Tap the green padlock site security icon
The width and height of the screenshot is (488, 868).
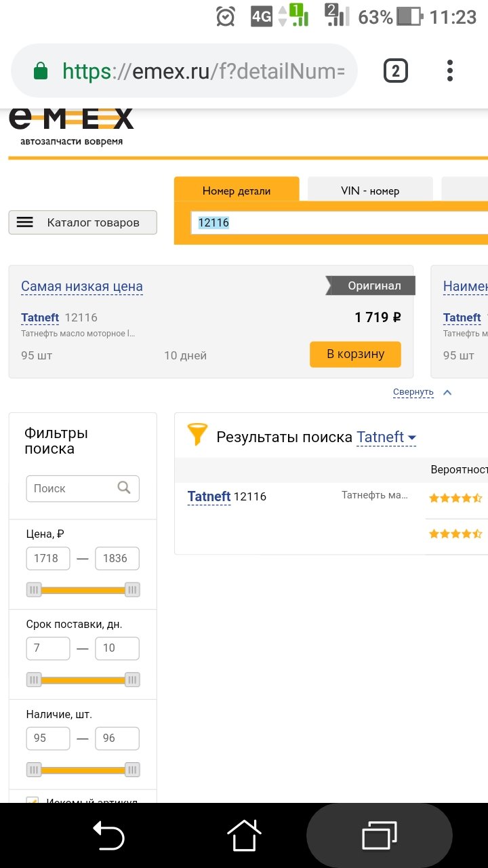[x=41, y=71]
